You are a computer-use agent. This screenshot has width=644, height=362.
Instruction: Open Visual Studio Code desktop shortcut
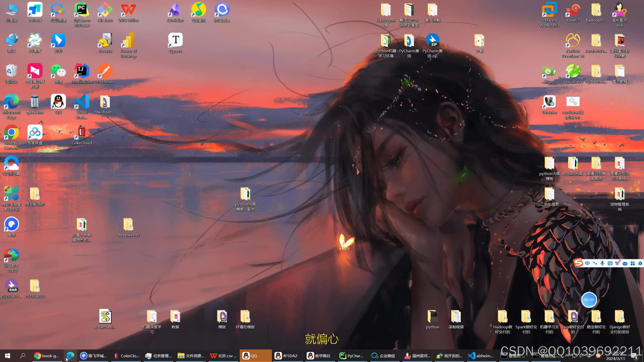click(x=82, y=107)
